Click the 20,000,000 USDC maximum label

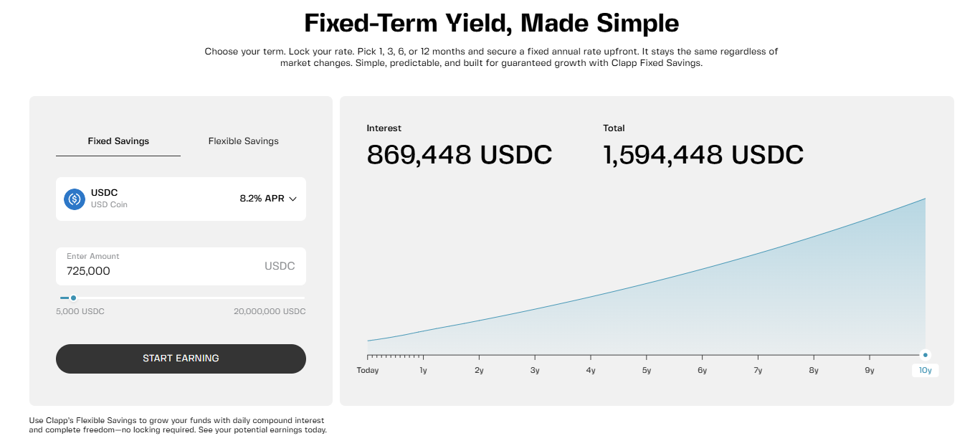(270, 311)
